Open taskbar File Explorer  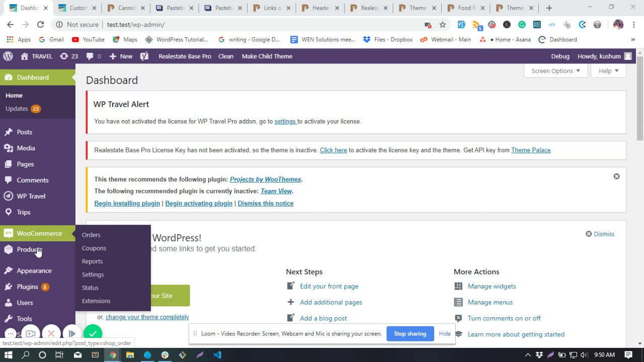coord(130,355)
